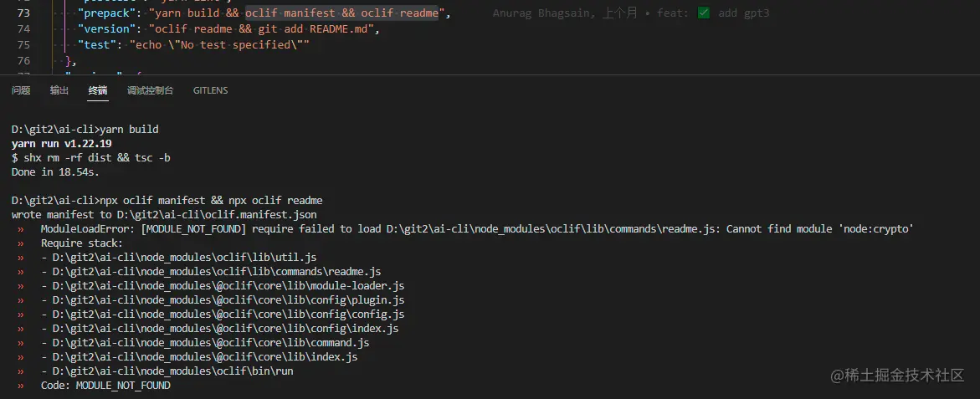Select the 终端 tab
The height and width of the screenshot is (399, 980).
[98, 90]
